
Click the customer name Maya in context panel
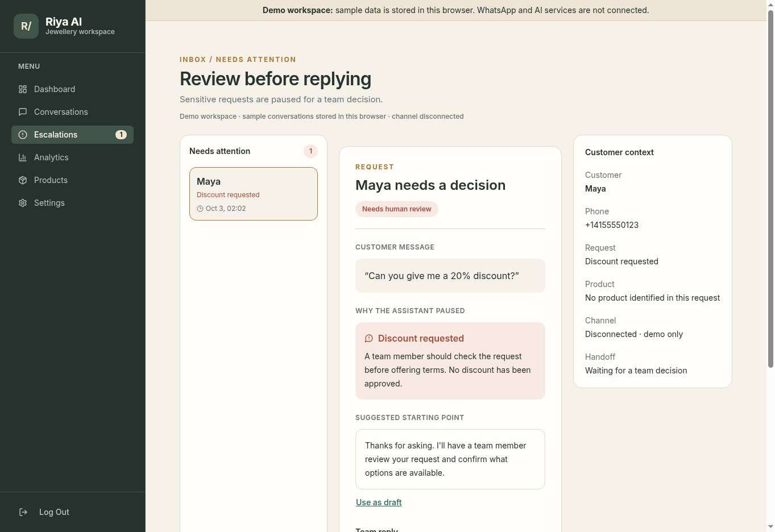point(595,189)
